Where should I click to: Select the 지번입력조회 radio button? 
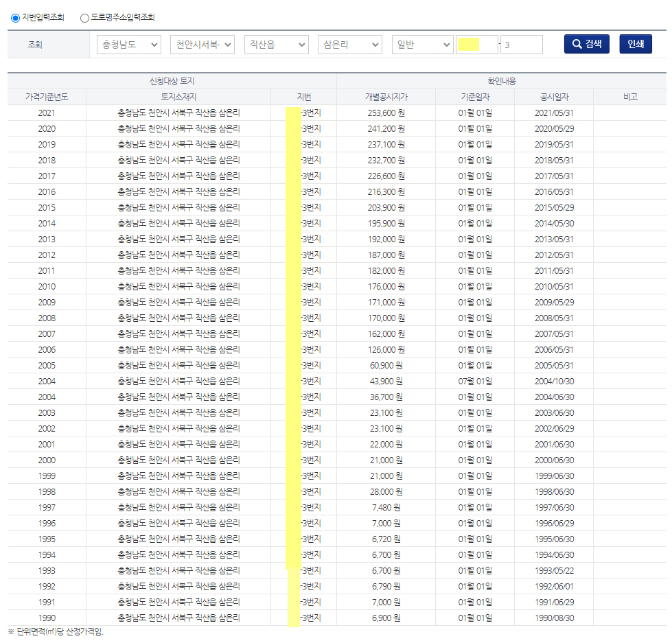click(x=15, y=18)
